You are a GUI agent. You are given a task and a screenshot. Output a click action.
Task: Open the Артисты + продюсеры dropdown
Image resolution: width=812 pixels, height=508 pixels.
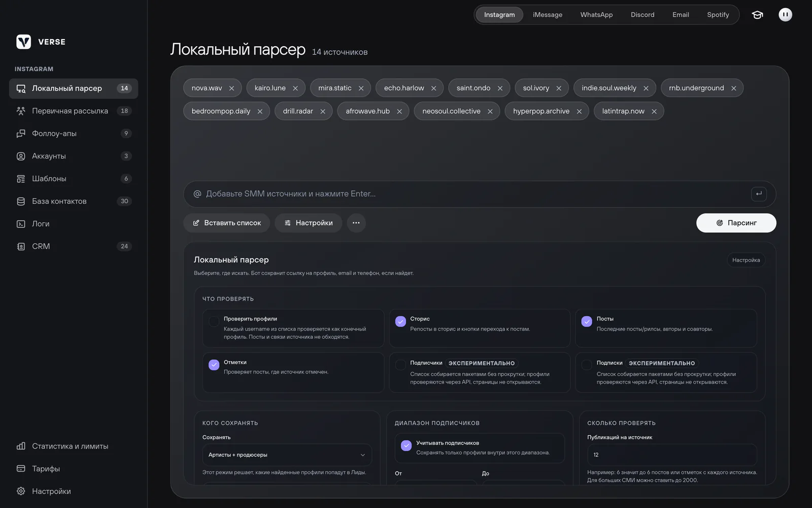(287, 455)
